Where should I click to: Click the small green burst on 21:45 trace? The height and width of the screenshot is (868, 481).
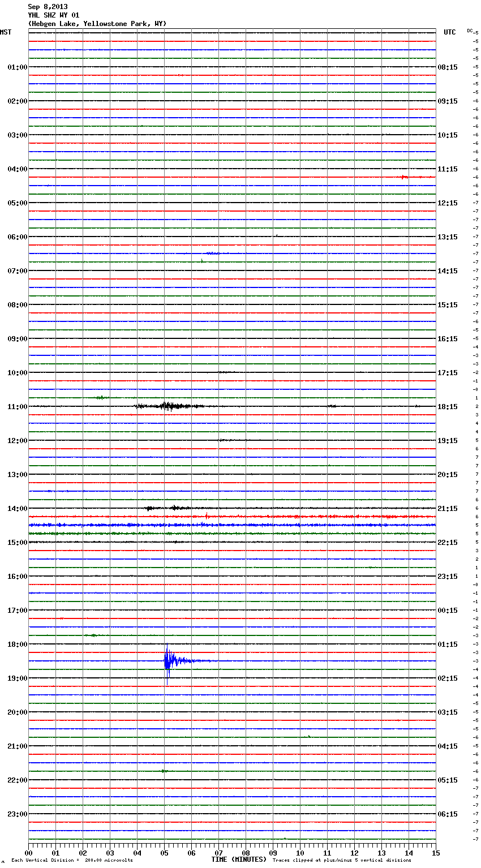click(x=164, y=771)
